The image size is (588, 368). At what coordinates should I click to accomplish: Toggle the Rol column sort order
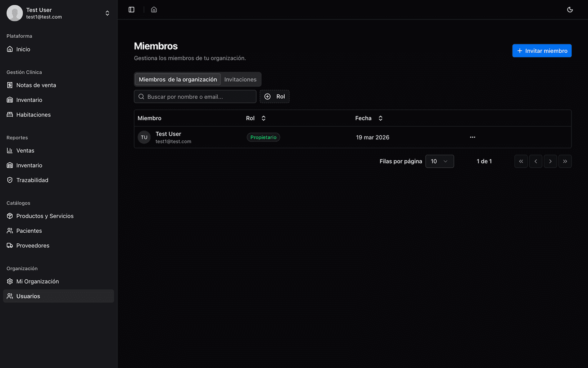point(263,118)
